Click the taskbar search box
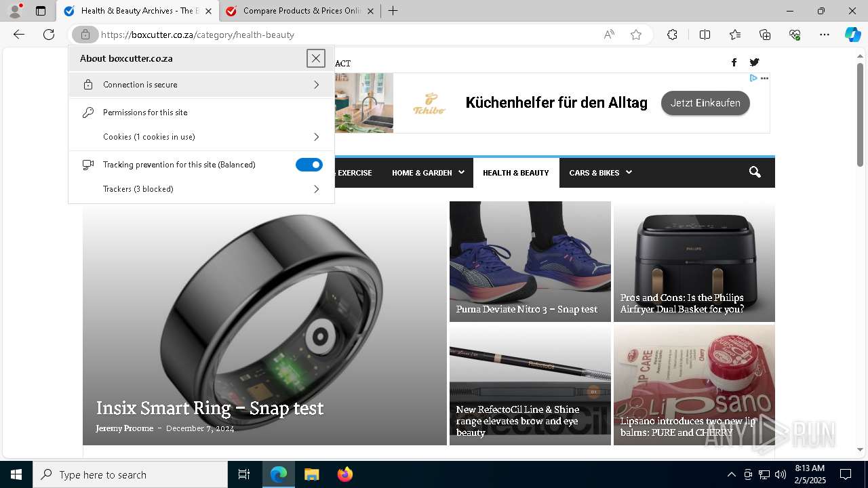868x488 pixels. [130, 474]
